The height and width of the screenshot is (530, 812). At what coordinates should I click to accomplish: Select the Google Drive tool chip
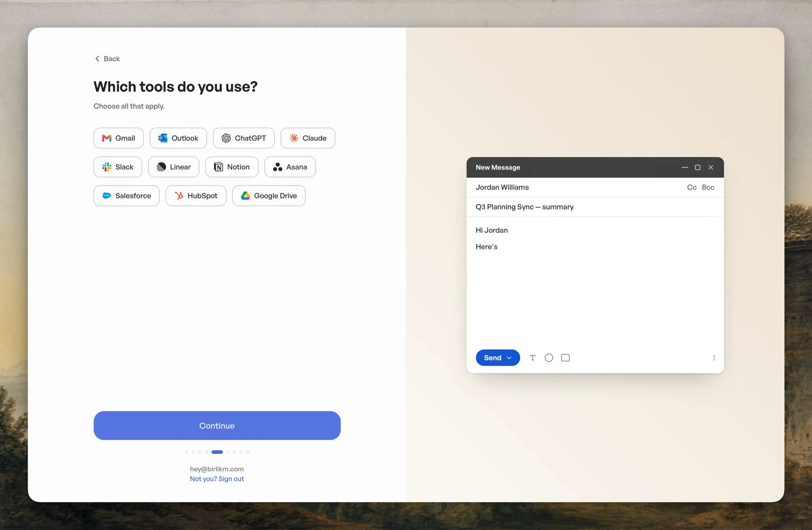pos(269,196)
